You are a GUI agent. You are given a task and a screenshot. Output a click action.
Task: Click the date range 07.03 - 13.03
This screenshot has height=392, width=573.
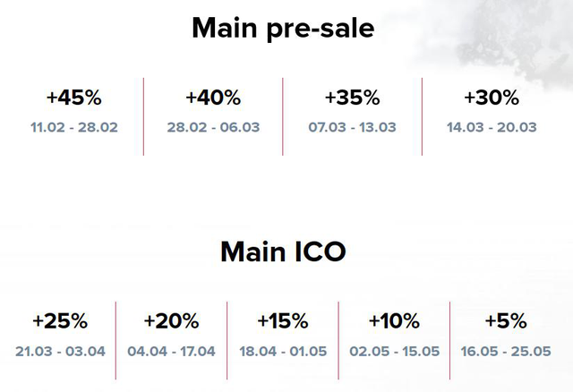[x=352, y=127]
